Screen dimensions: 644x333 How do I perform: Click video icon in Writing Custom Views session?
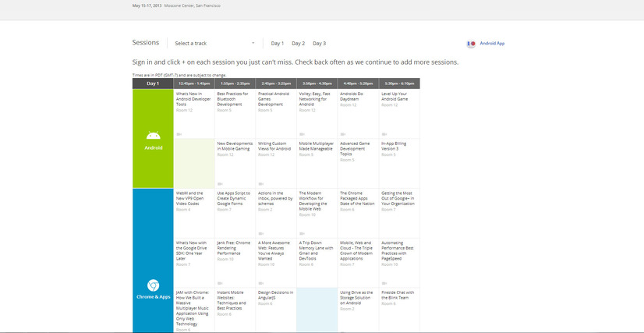[x=261, y=184]
